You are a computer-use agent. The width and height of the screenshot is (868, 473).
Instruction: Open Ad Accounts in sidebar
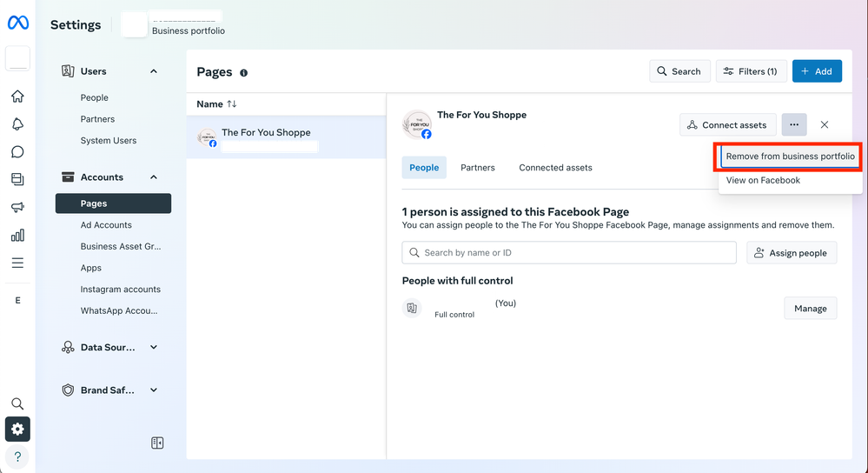coord(106,225)
